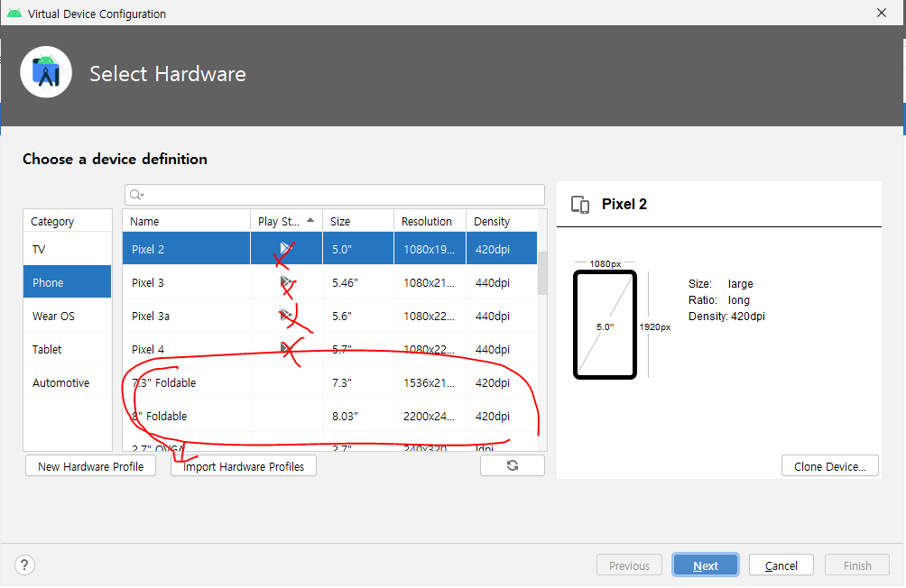Click the Android Studio logo in header
This screenshot has height=588, width=906.
tap(46, 72)
